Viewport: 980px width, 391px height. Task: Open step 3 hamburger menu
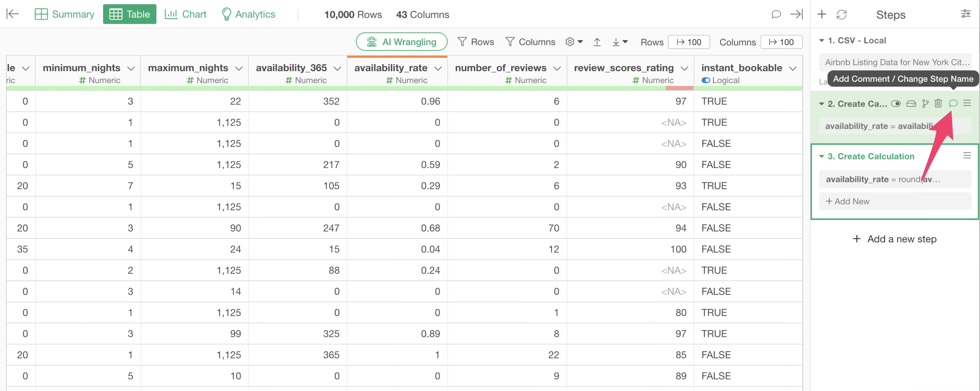pos(967,155)
